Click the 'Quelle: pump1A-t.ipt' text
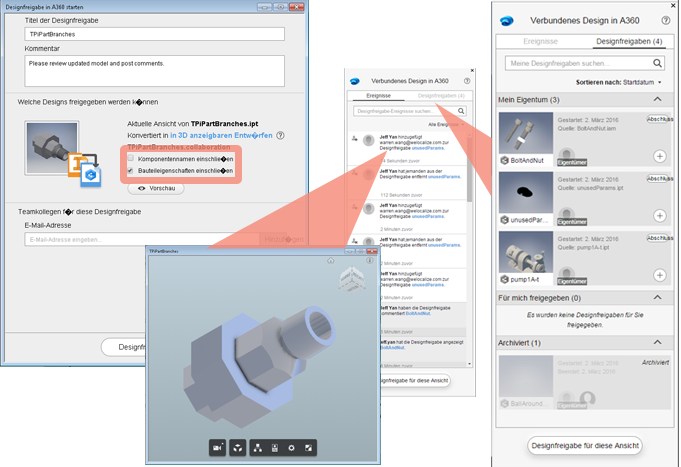681x467 pixels. coord(583,247)
